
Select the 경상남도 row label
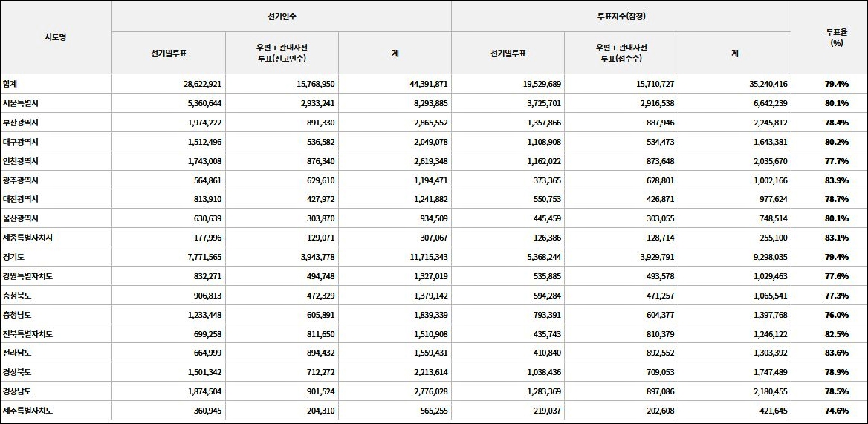click(x=16, y=391)
